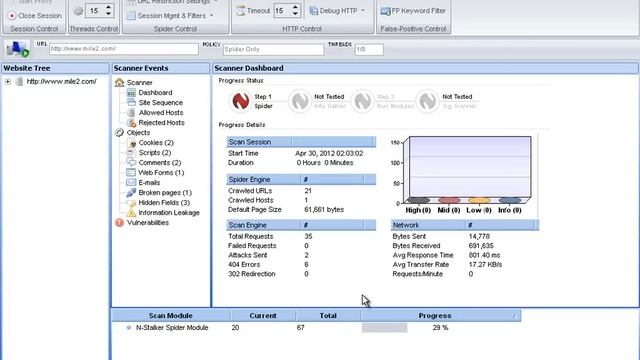Click the High (0) chart marker
Viewport: 640px width, 360px height.
418,200
